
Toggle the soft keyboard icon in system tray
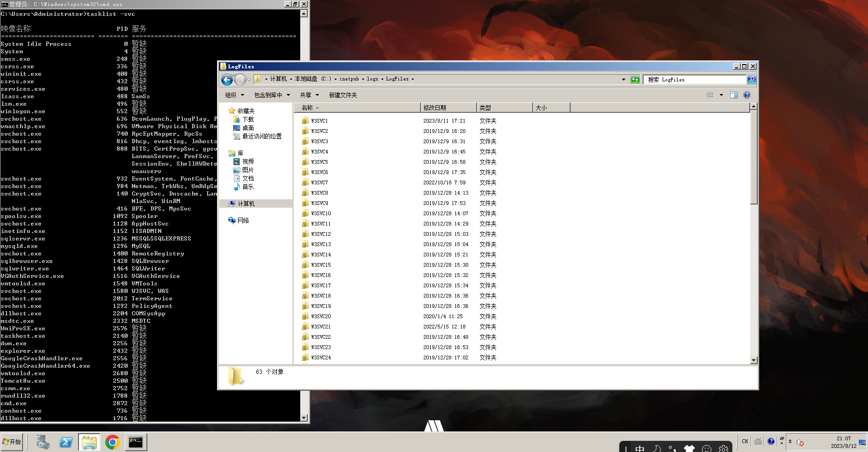(x=758, y=441)
